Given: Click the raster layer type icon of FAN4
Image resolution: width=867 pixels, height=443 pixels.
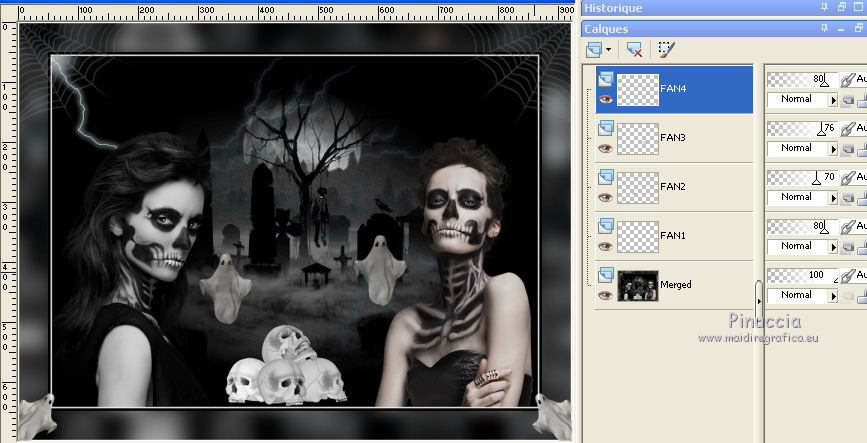Looking at the screenshot, I should click(x=605, y=79).
